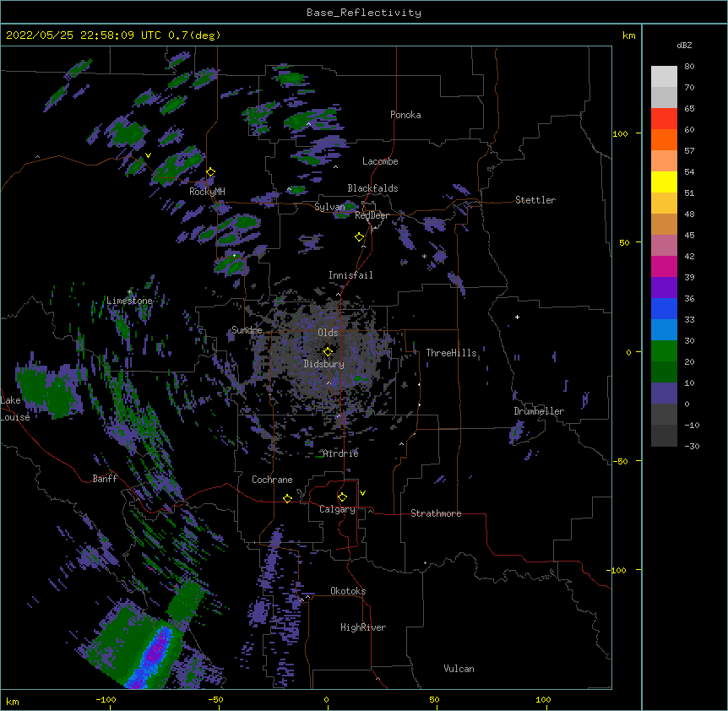Image resolution: width=728 pixels, height=711 pixels.
Task: Click the Sundre town label
Action: pyautogui.click(x=247, y=330)
